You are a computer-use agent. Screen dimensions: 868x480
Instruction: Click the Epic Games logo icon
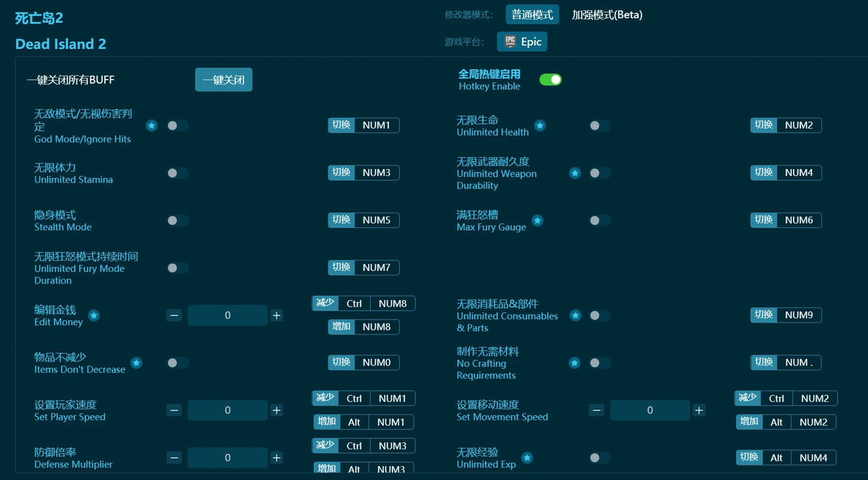pos(510,42)
